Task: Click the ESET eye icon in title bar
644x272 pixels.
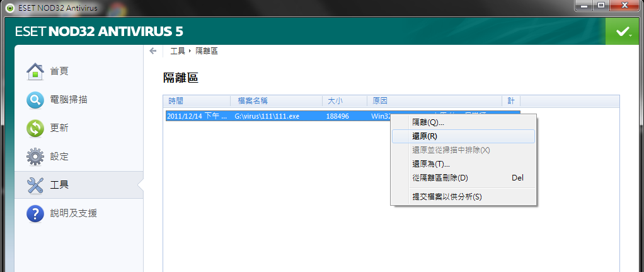Action: click(x=10, y=8)
